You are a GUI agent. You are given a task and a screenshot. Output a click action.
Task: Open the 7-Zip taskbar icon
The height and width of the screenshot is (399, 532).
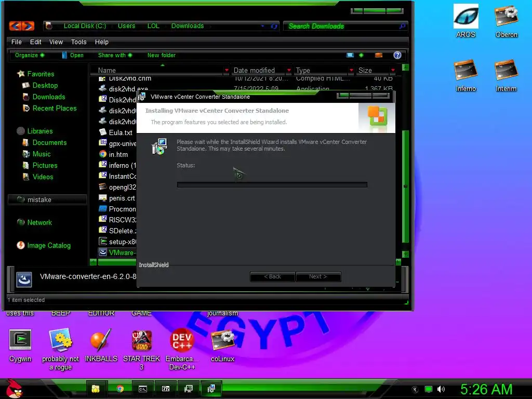(166, 389)
